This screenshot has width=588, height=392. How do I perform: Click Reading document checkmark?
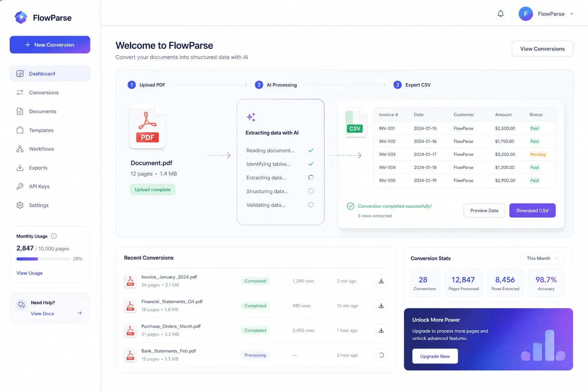click(x=311, y=150)
